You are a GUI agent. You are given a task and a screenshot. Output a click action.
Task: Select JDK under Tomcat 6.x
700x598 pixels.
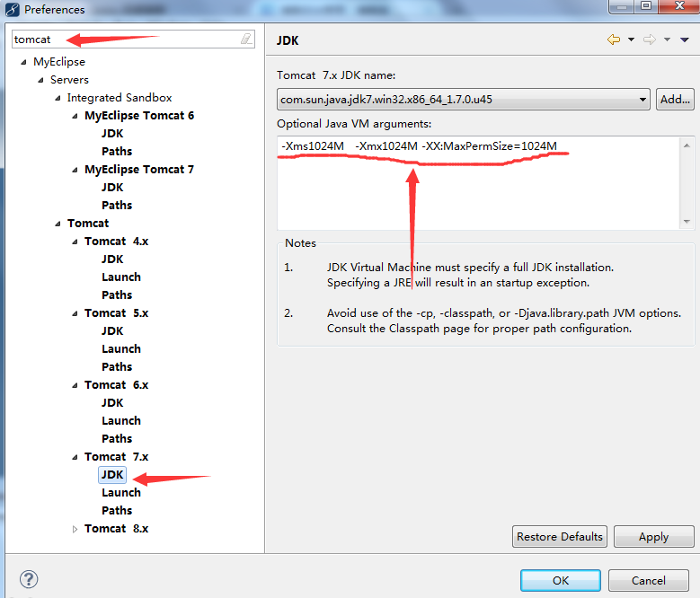112,402
